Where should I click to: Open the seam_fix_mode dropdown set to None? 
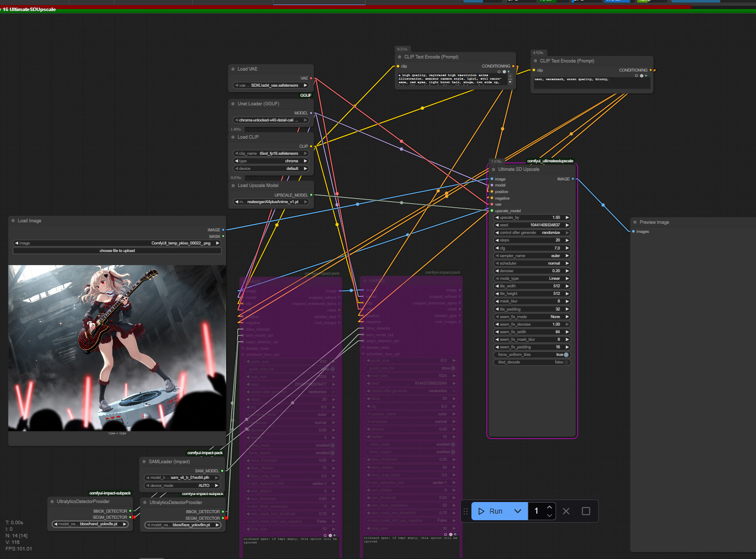[532, 317]
